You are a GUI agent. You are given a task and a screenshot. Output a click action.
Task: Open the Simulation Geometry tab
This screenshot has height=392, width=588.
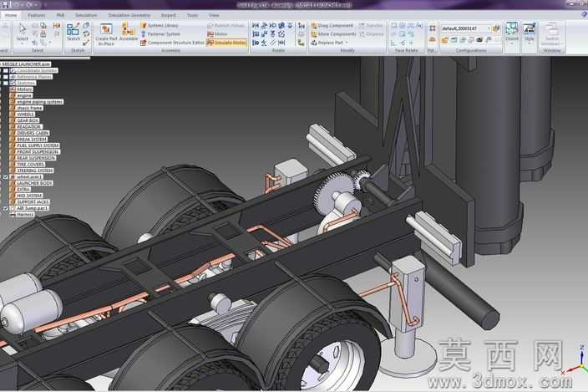[x=129, y=15]
